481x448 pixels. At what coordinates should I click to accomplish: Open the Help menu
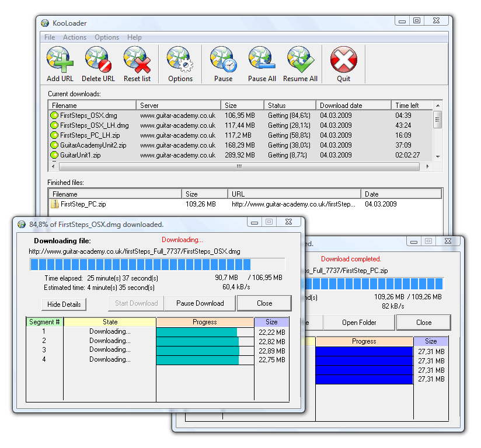(x=134, y=37)
